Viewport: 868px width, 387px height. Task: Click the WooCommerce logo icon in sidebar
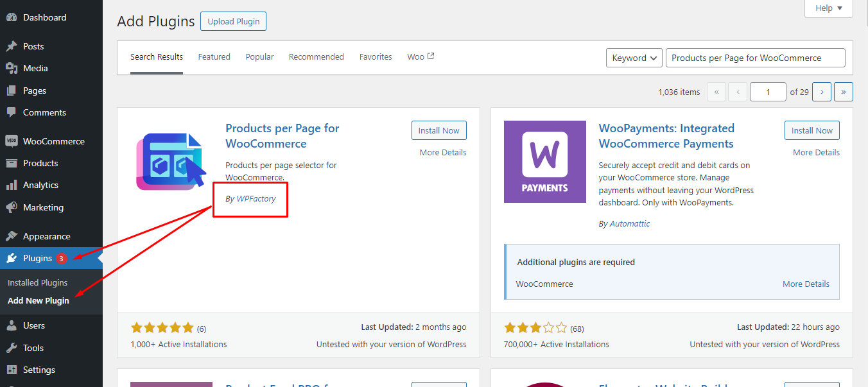pyautogui.click(x=12, y=141)
